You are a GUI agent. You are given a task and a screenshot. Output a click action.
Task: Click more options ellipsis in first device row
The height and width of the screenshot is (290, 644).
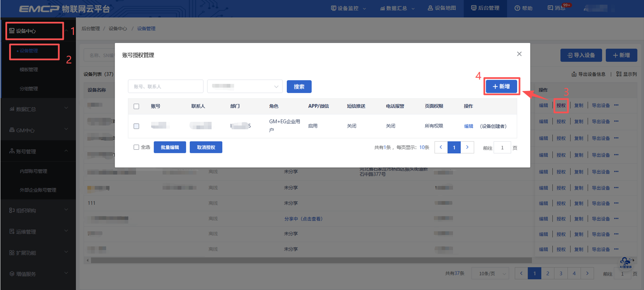[616, 105]
